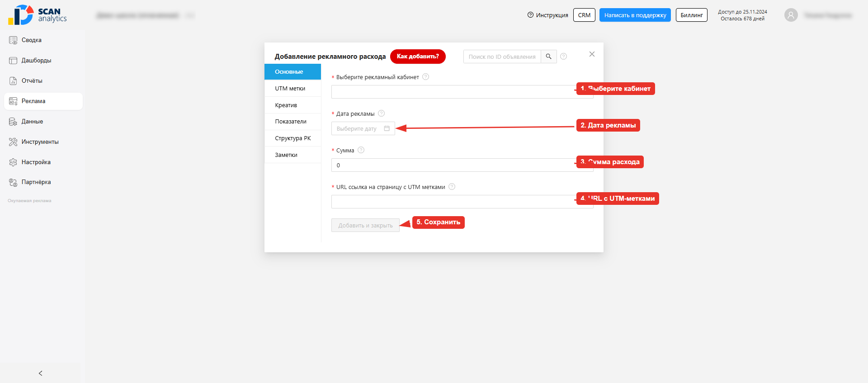Screen dimensions: 868x383
Task: Click help icon next to Выберите рекламный кабинет
Action: tap(425, 77)
